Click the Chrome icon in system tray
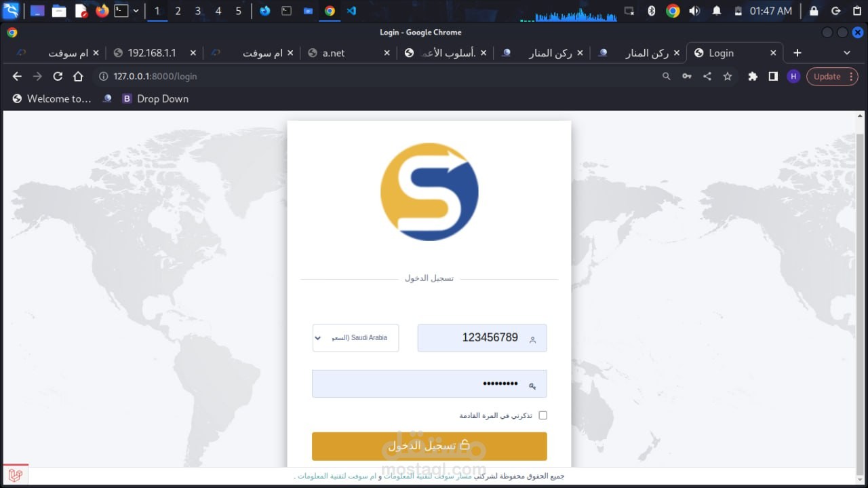This screenshot has width=868, height=488. (673, 11)
